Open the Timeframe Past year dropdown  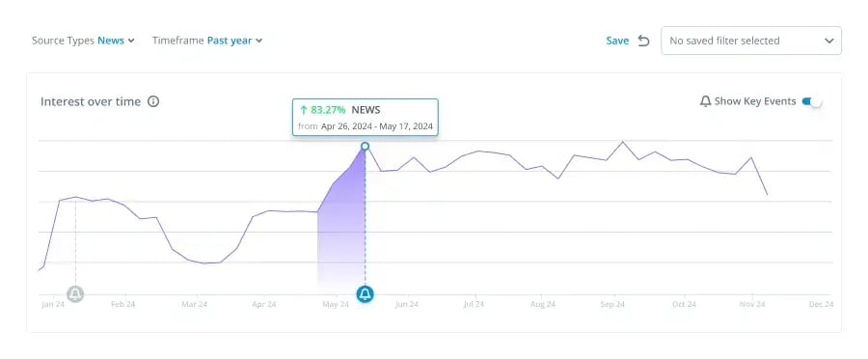(x=207, y=41)
